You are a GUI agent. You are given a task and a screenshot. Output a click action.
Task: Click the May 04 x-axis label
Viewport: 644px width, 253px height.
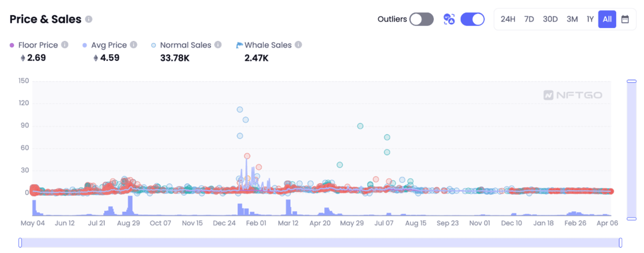pyautogui.click(x=33, y=223)
